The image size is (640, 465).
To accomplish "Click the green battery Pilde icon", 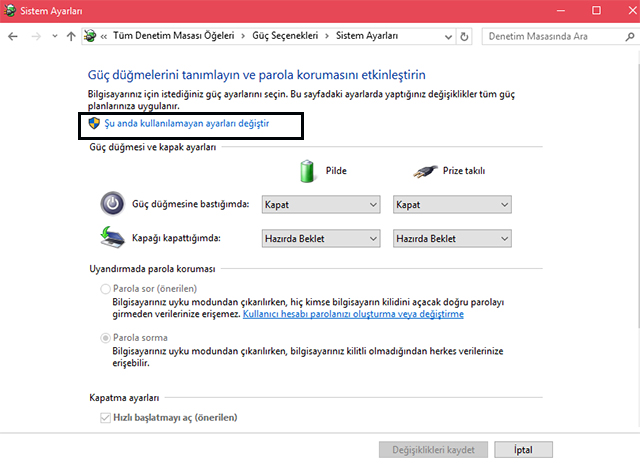I will click(x=307, y=171).
